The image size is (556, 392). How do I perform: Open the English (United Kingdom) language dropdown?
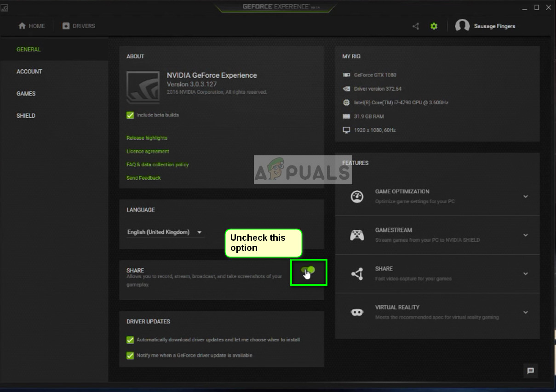click(x=165, y=233)
